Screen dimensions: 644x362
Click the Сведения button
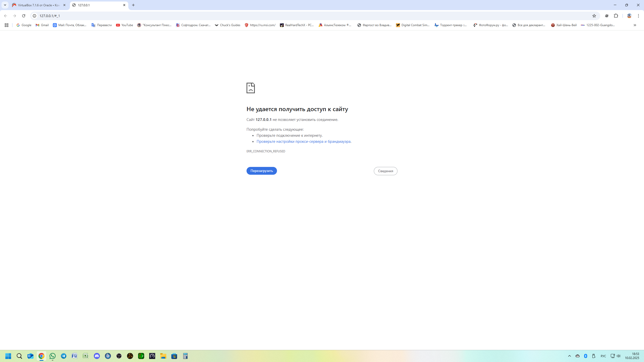[x=385, y=171]
